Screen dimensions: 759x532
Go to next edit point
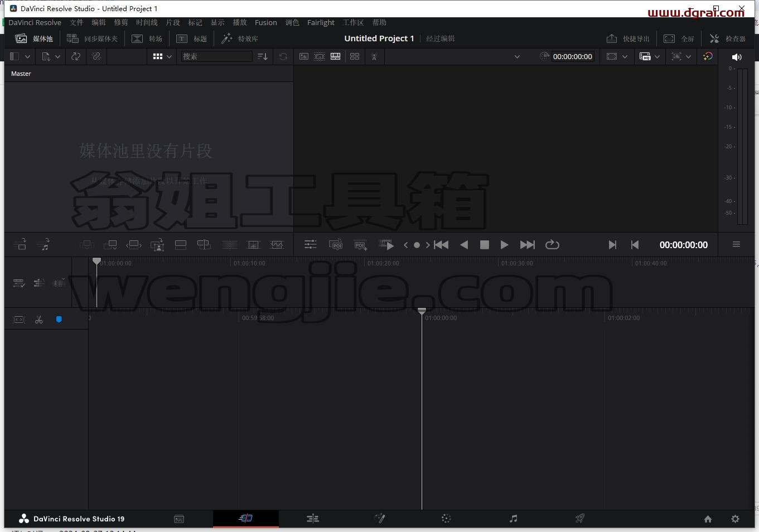pos(612,245)
